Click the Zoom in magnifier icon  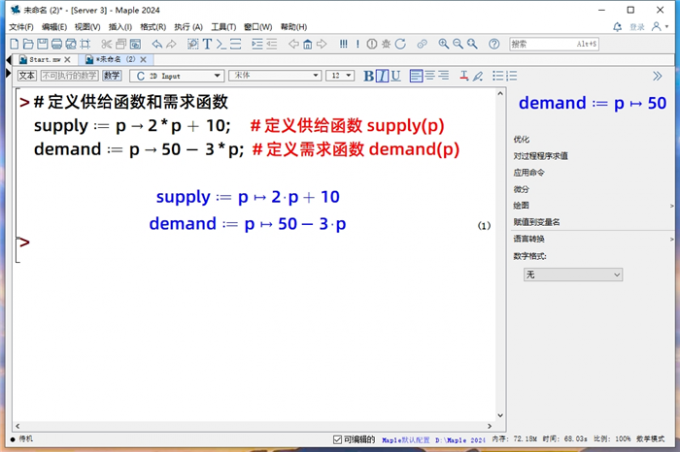pyautogui.click(x=444, y=44)
